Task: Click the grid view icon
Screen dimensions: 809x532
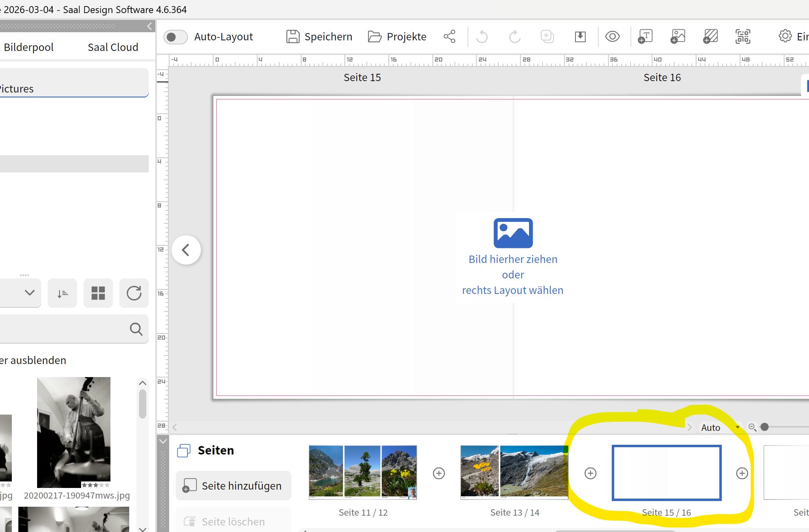Action: click(x=98, y=293)
